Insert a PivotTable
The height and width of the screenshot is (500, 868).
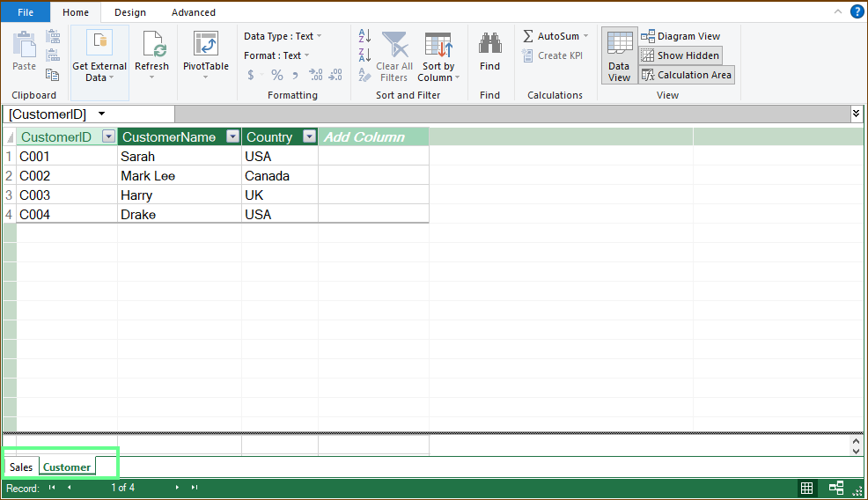click(205, 55)
